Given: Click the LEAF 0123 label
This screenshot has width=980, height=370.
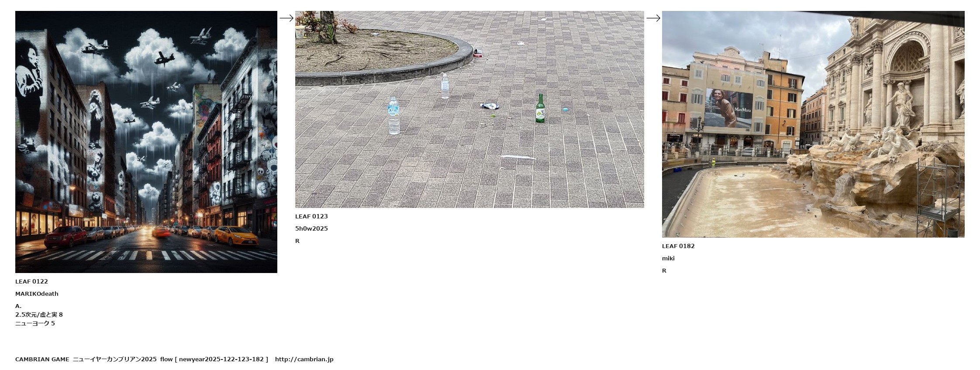Looking at the screenshot, I should (311, 217).
